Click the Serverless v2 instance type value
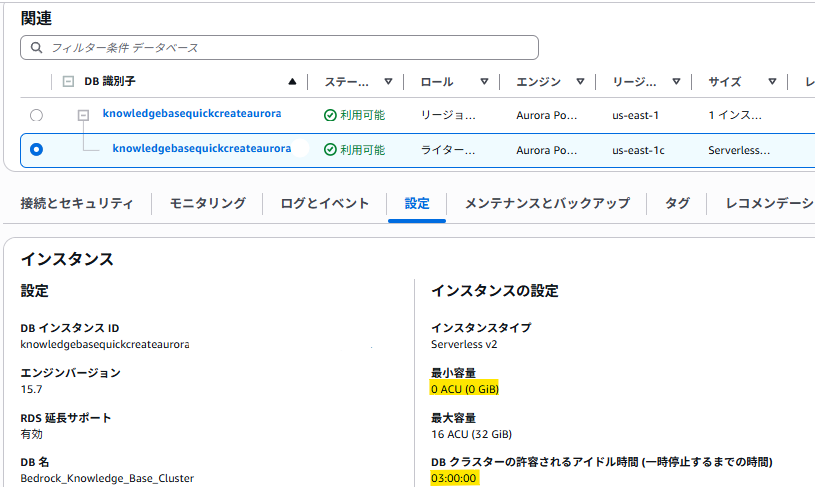Viewport: 815px width, 487px height. [464, 344]
